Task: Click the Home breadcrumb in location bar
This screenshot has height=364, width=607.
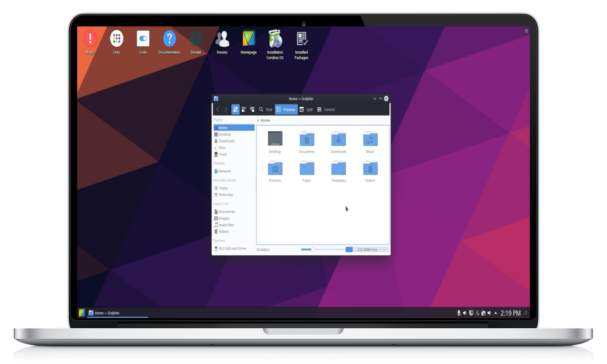Action: pos(265,120)
